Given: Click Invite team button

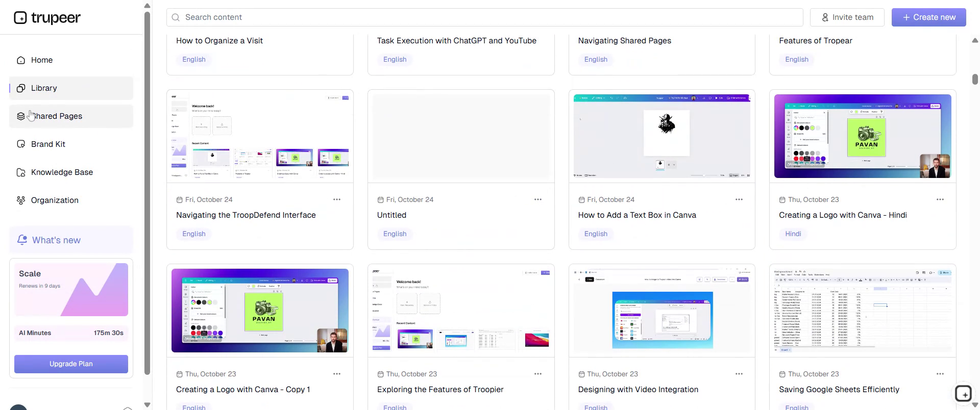Looking at the screenshot, I should click(847, 17).
